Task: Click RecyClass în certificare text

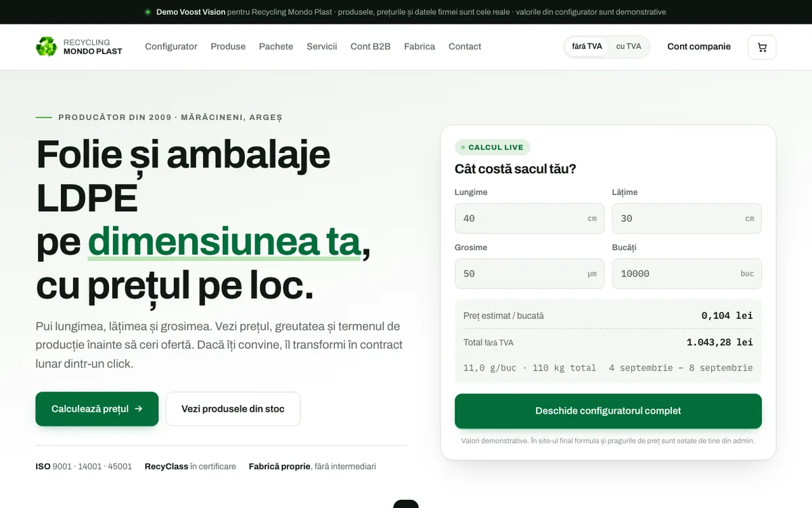Action: point(190,467)
